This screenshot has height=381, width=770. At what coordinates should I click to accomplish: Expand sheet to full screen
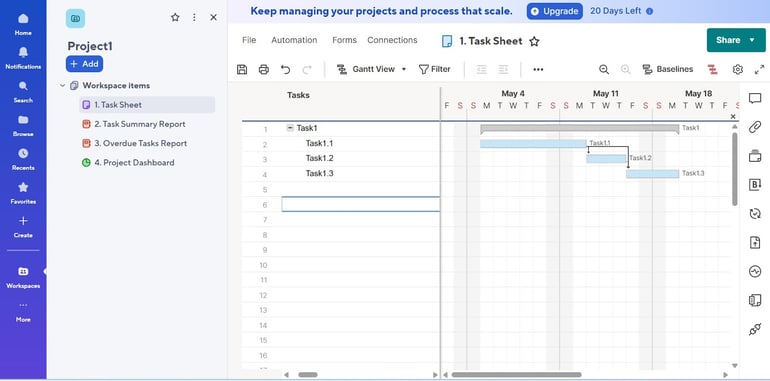pyautogui.click(x=759, y=69)
